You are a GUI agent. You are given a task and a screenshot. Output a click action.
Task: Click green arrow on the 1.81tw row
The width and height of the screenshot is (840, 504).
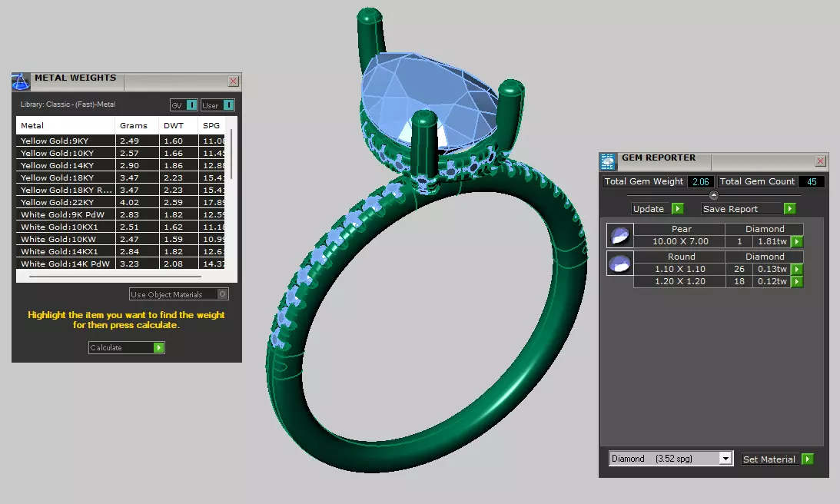797,241
